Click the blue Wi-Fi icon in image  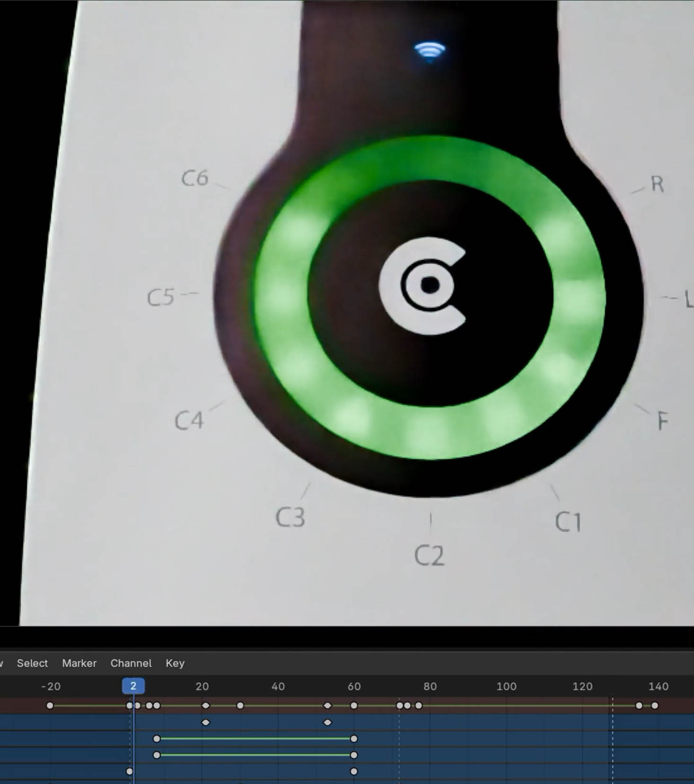pos(430,52)
